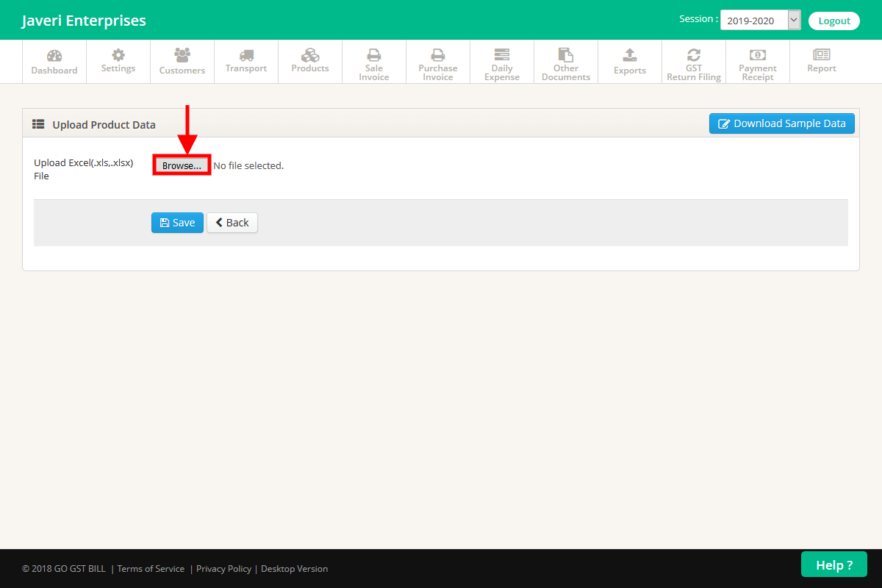882x588 pixels.
Task: Click the Back button
Action: [x=232, y=223]
